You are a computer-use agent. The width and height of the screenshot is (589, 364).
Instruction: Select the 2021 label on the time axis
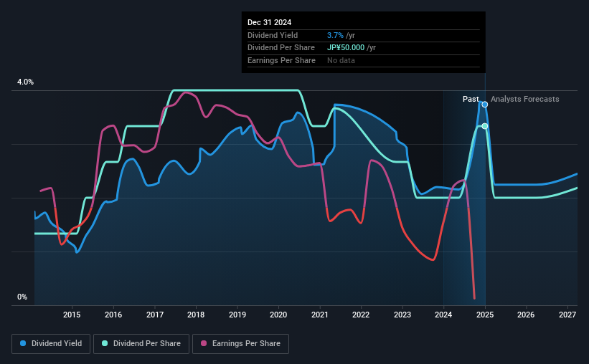320,315
